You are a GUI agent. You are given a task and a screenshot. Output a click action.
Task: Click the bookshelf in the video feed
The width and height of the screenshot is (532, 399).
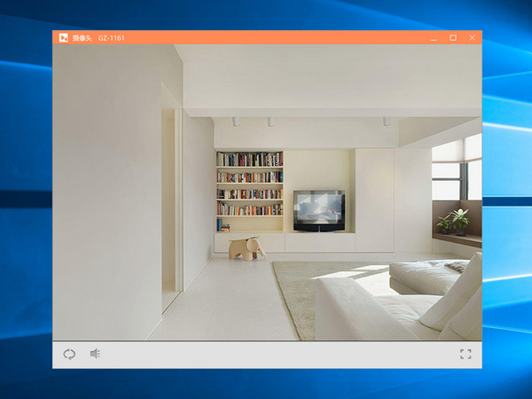click(x=249, y=184)
